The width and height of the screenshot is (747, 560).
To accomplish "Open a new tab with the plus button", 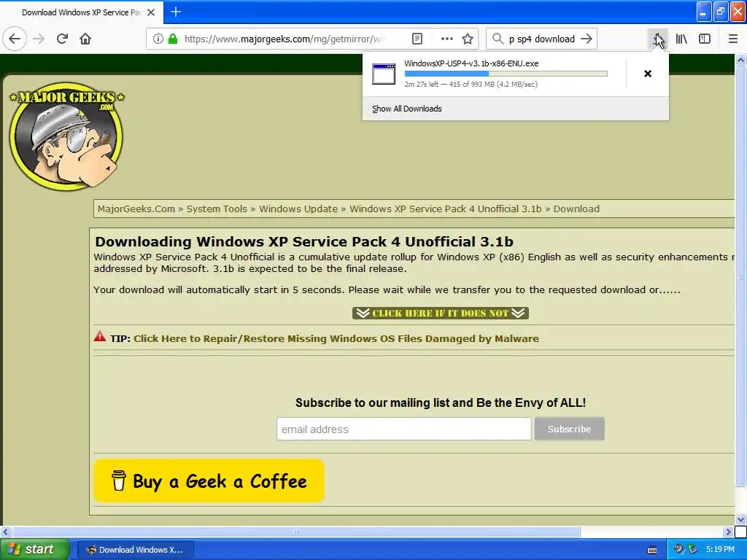I will tap(176, 12).
